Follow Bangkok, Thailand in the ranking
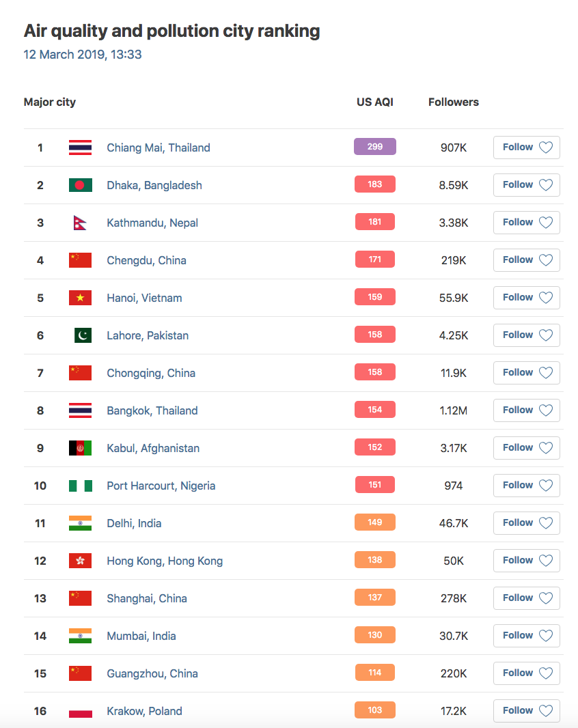Screen dimensions: 578x728 pos(526,410)
